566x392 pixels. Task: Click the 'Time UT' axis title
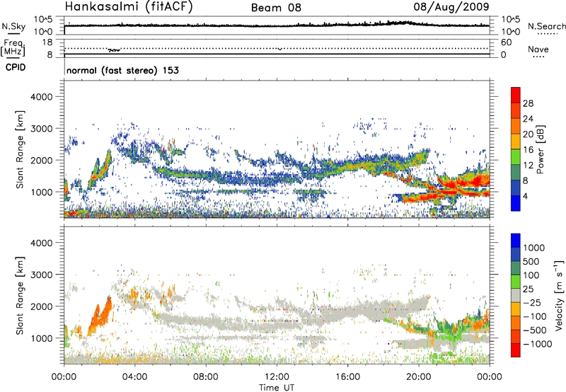coord(277,388)
